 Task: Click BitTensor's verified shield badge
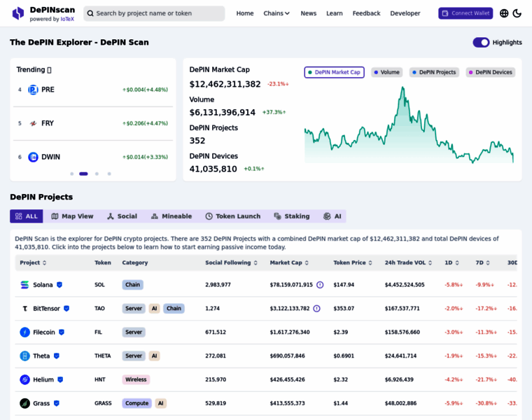(x=66, y=309)
